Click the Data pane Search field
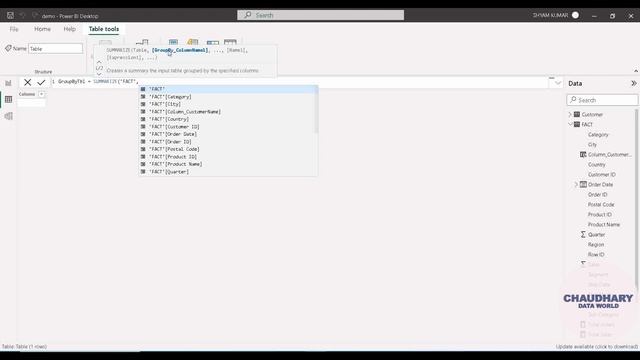Viewport: 640px width, 360px height. click(602, 100)
